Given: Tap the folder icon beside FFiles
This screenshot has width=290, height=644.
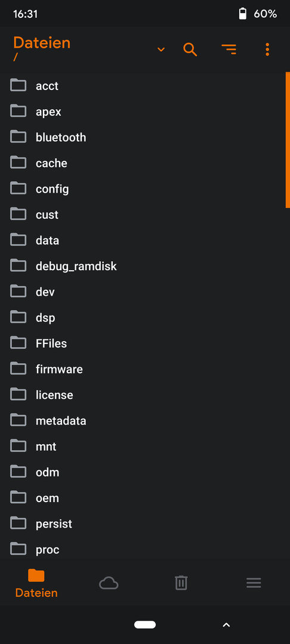Looking at the screenshot, I should point(18,343).
